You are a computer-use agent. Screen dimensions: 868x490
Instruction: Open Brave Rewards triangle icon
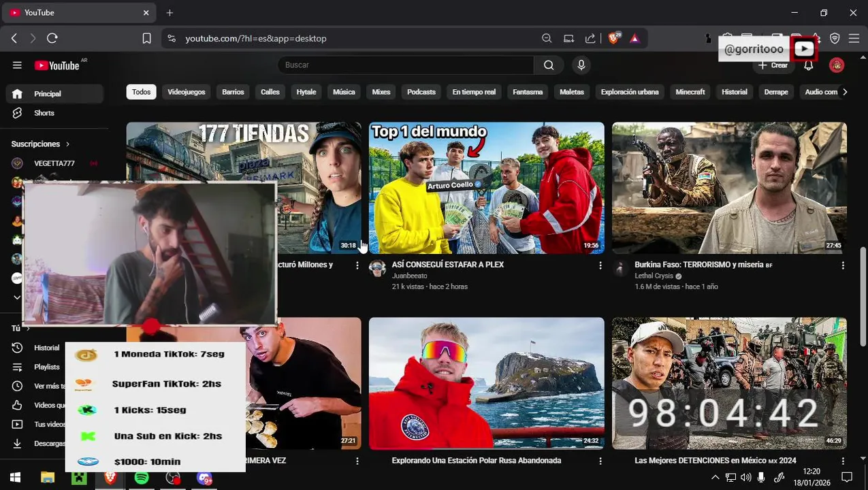tap(634, 39)
